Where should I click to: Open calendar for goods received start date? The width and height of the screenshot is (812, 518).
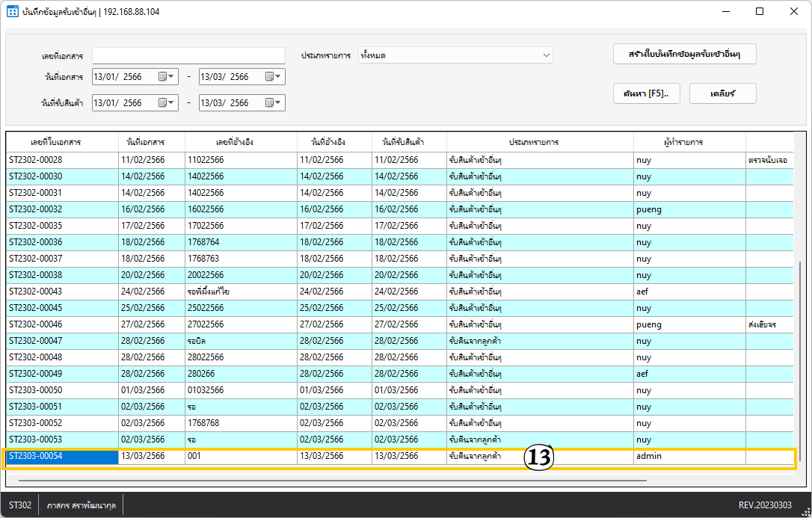tap(166, 102)
